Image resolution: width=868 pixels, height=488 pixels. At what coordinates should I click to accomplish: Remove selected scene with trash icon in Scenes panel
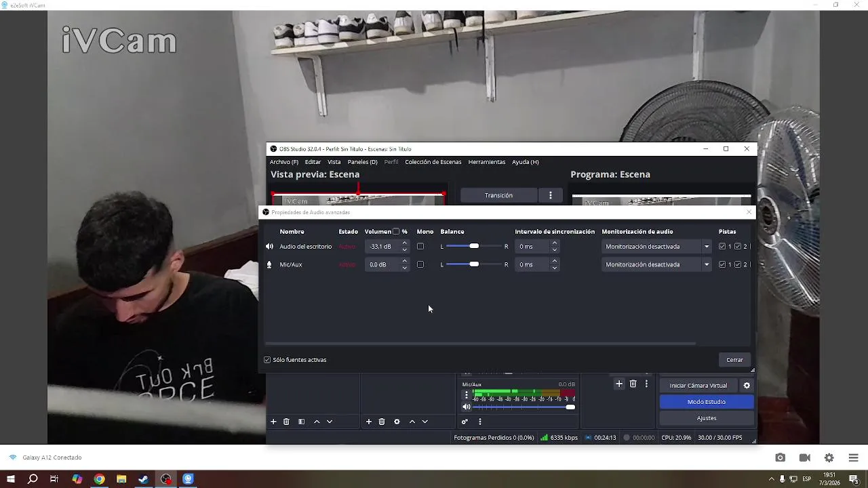pos(286,422)
